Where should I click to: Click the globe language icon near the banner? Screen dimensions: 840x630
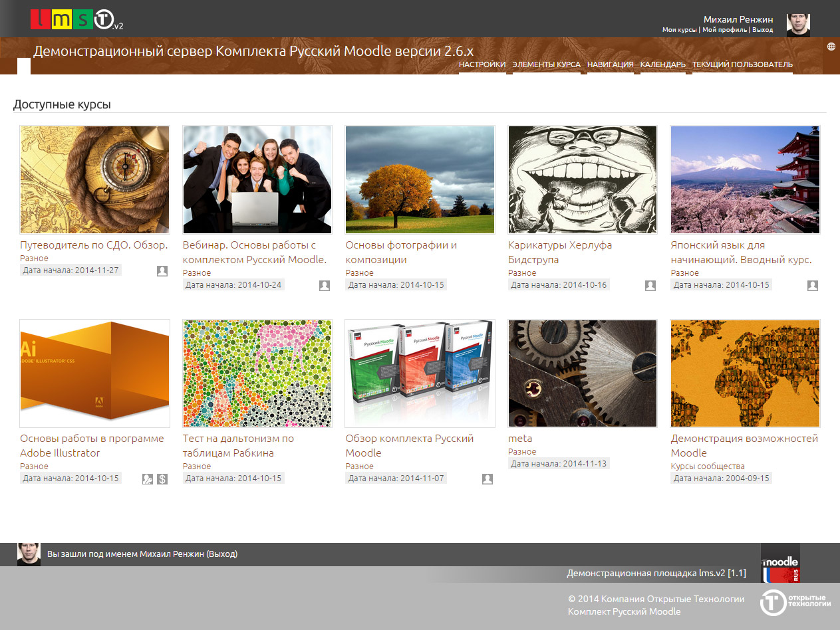[x=831, y=47]
